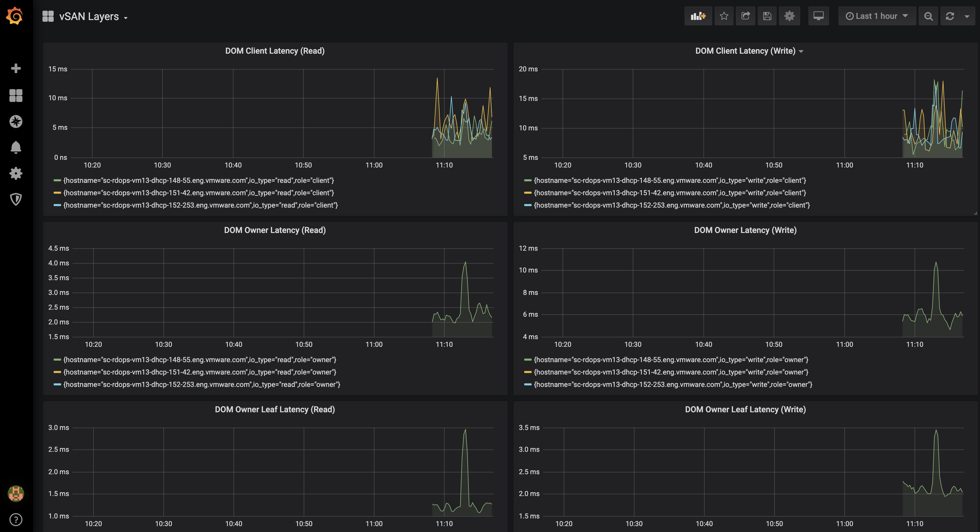Open the Alerting bell icon
This screenshot has height=532, width=980.
click(16, 147)
